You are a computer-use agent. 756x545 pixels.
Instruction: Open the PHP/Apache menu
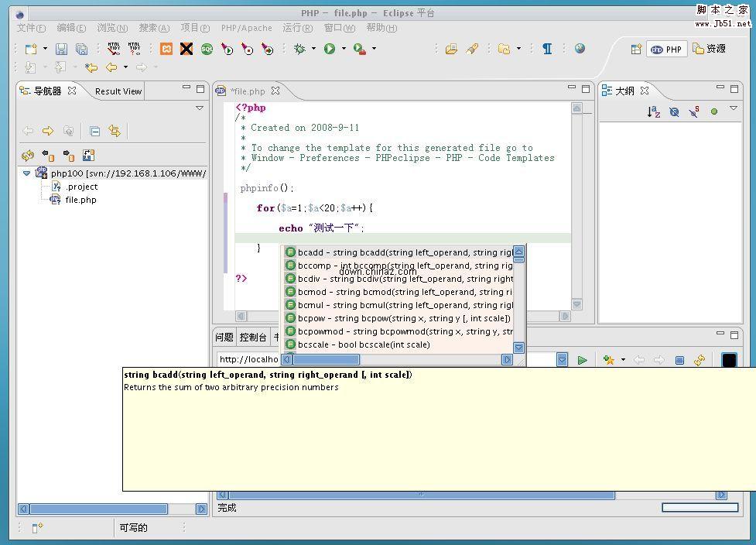pyautogui.click(x=246, y=28)
